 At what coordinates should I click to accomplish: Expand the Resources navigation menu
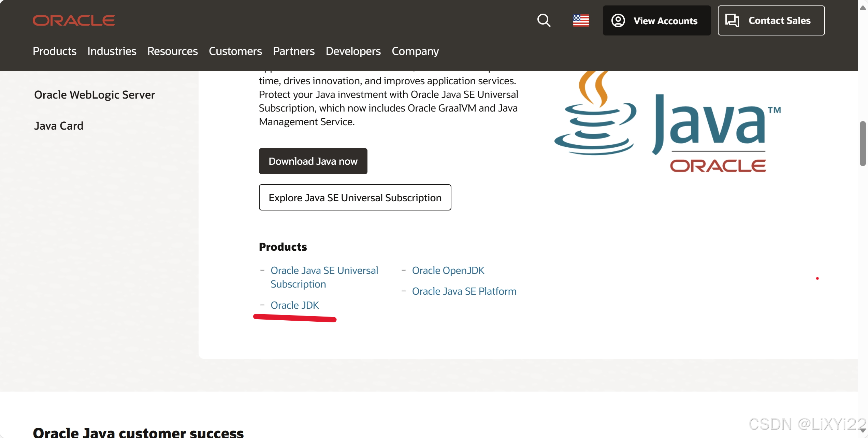(x=172, y=51)
